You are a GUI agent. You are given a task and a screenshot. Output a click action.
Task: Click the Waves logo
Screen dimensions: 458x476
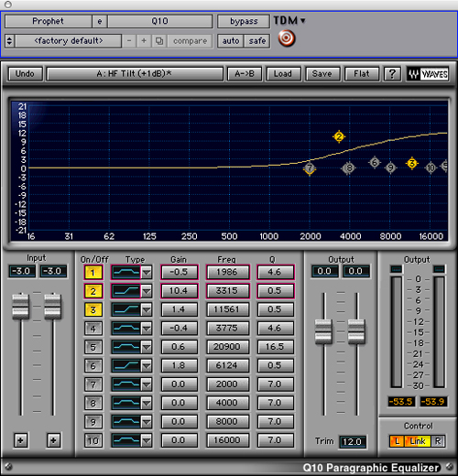428,74
